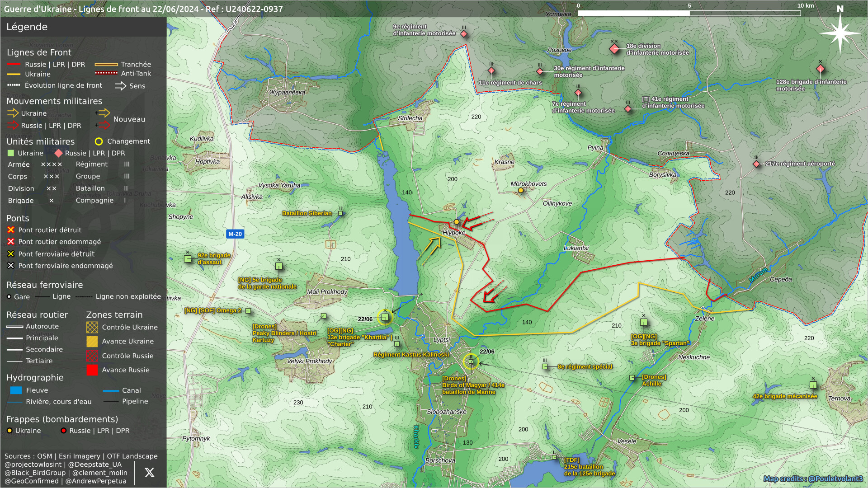Click the Pont routier détruit legend icon

11,230
